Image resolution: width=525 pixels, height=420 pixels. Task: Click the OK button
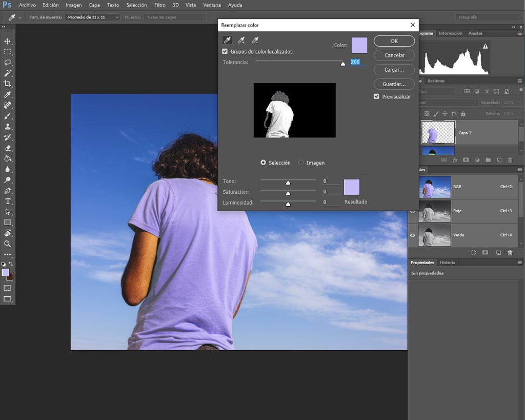coord(394,41)
